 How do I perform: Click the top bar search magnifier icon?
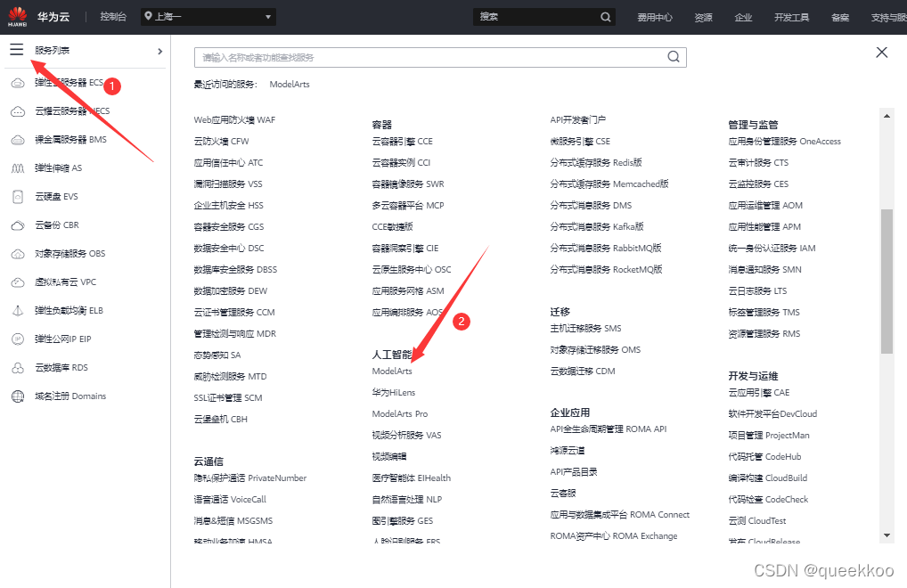click(x=605, y=17)
